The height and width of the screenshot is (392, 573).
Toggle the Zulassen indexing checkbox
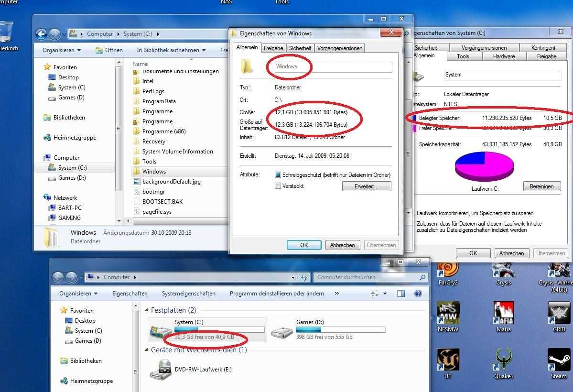[x=415, y=223]
